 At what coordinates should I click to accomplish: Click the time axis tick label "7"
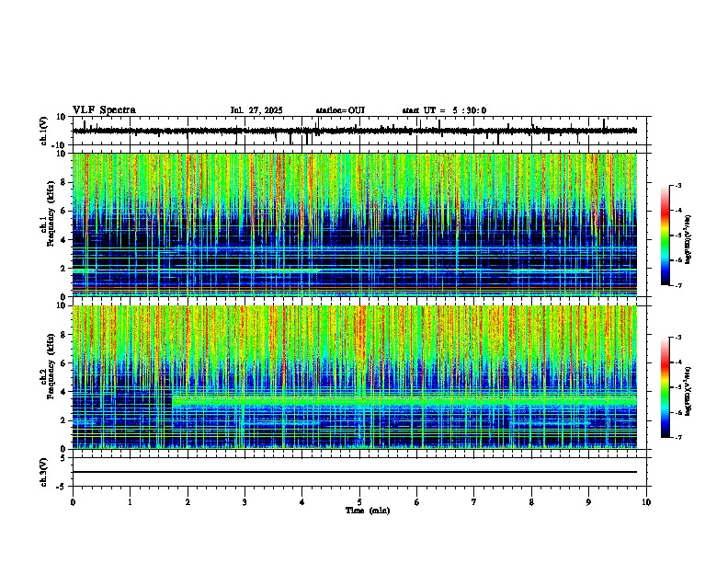(x=474, y=502)
